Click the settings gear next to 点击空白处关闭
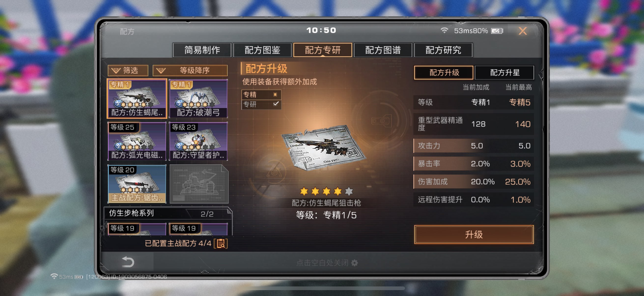Image resolution: width=644 pixels, height=296 pixels. click(354, 263)
